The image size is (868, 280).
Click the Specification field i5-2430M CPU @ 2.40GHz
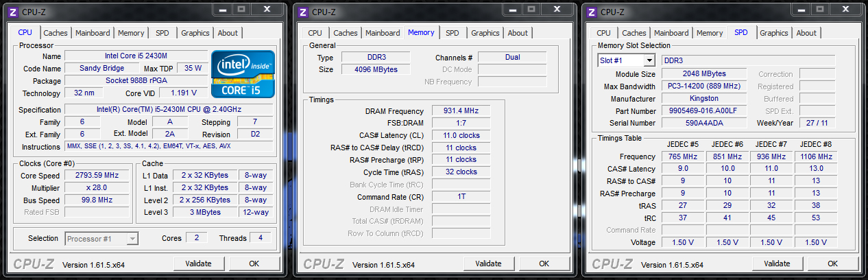pyautogui.click(x=169, y=110)
